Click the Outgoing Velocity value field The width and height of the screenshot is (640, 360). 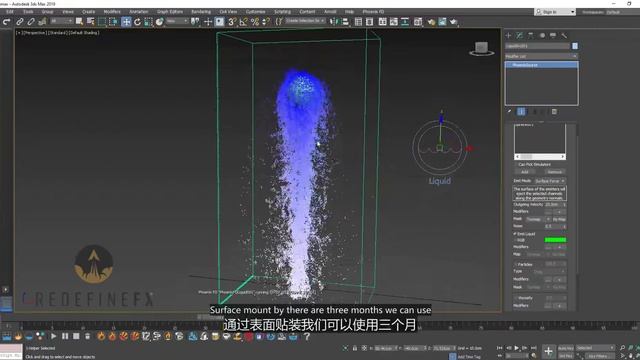(x=553, y=204)
